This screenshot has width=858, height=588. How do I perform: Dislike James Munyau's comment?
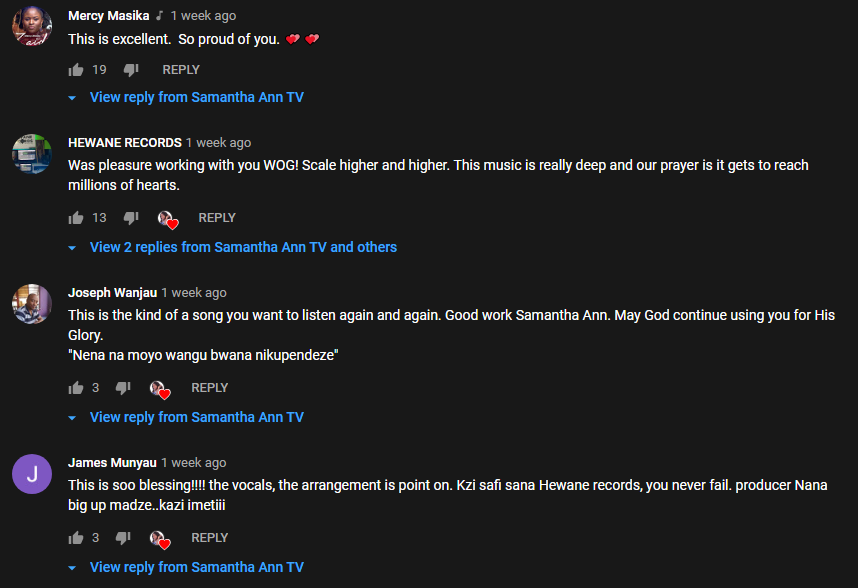[123, 538]
